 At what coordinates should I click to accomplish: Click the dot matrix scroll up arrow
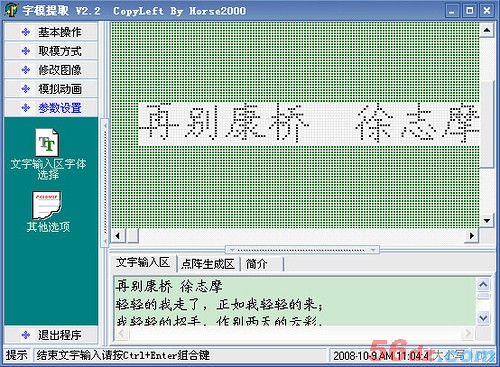point(487,30)
